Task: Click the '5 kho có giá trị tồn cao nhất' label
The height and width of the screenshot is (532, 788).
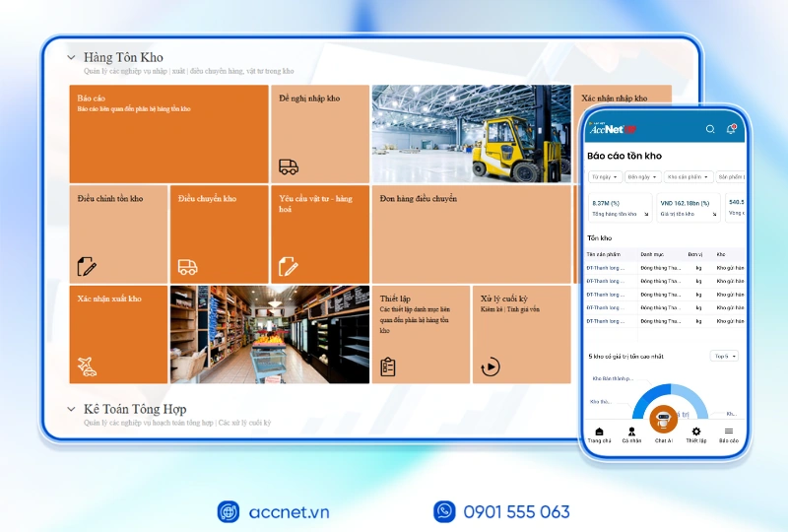Action: coord(626,356)
